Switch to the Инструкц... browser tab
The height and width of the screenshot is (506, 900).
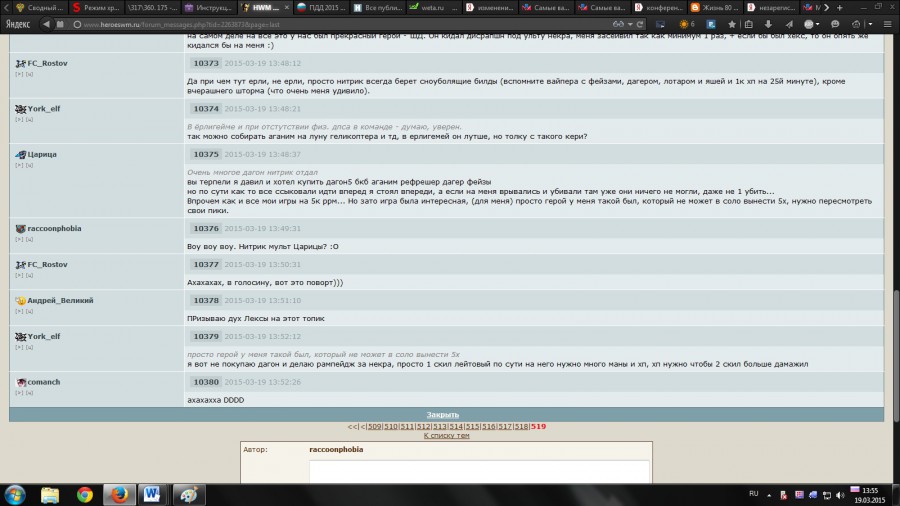pos(208,7)
